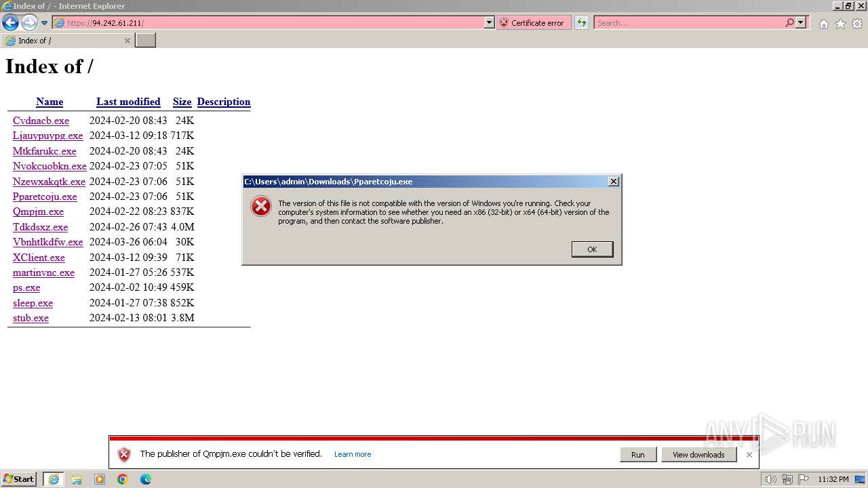Click the sleep.exe file link

click(x=33, y=303)
